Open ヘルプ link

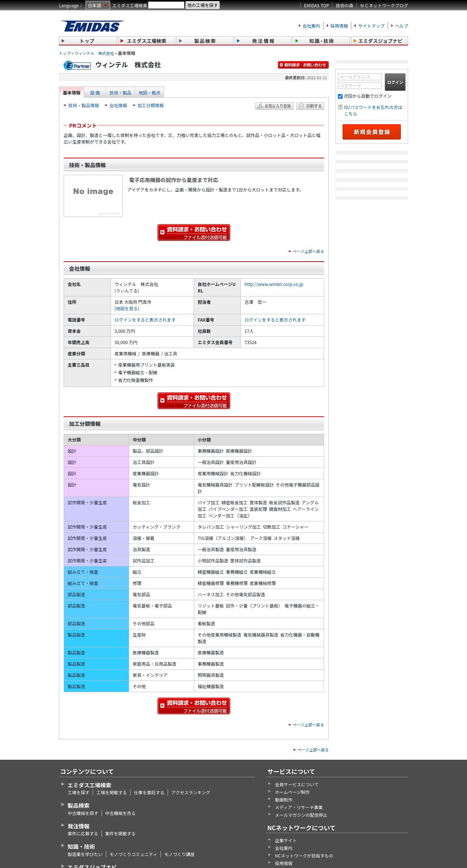[402, 26]
